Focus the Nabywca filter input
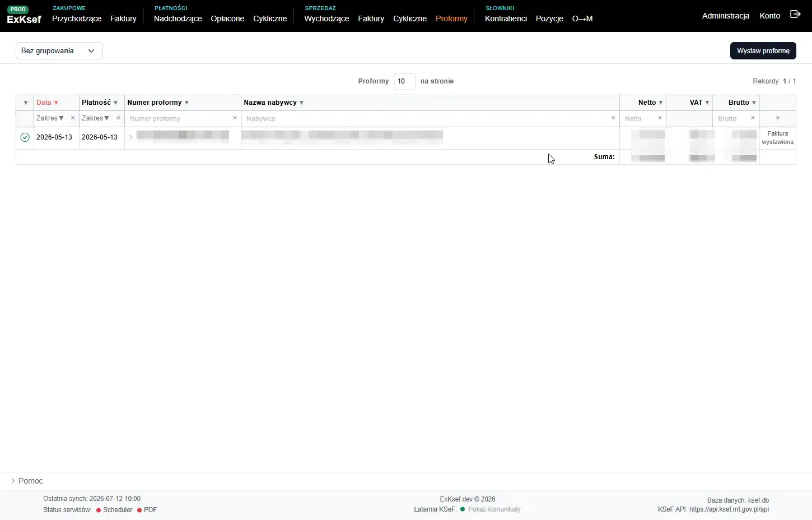This screenshot has height=520, width=812. coord(426,118)
